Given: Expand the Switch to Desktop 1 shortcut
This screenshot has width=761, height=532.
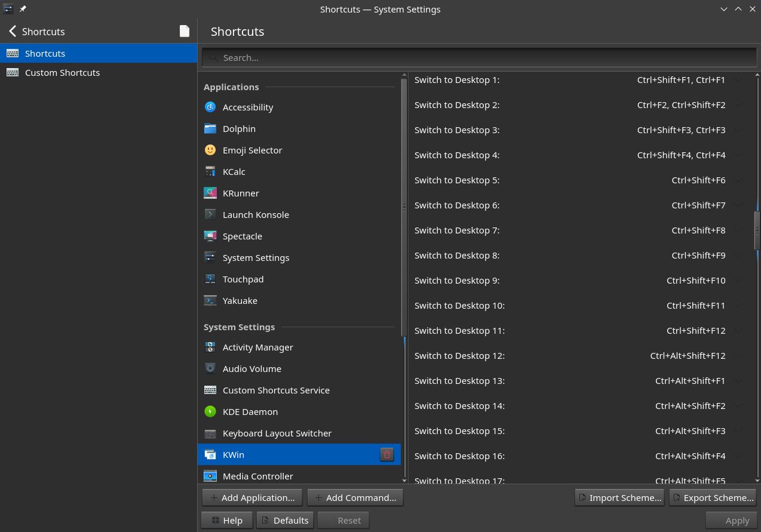Looking at the screenshot, I should pyautogui.click(x=738, y=79).
